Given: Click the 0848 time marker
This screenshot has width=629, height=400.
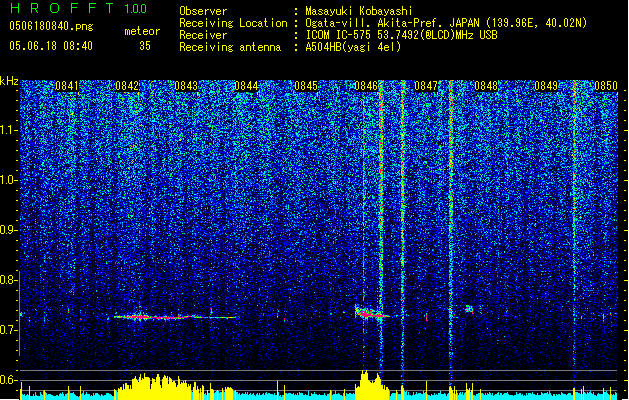Looking at the screenshot, I should pos(486,86).
